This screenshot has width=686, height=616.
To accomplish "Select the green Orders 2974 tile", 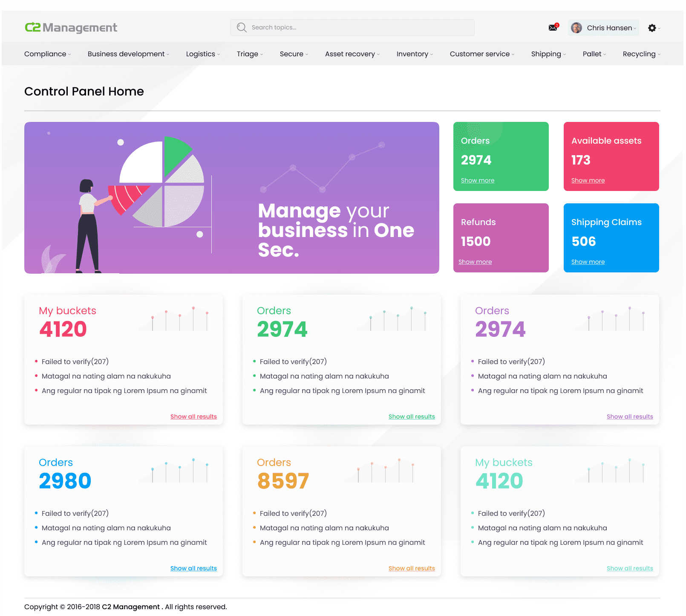I will (x=501, y=156).
